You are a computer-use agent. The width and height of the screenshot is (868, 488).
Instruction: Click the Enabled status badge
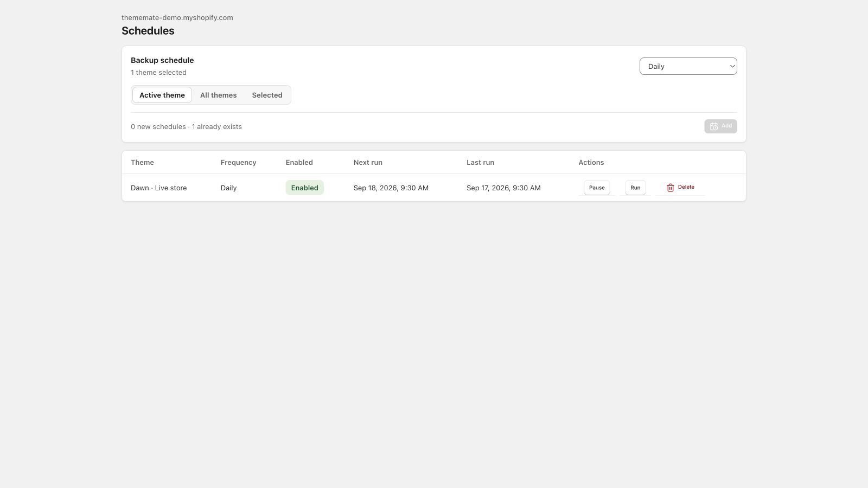tap(304, 188)
